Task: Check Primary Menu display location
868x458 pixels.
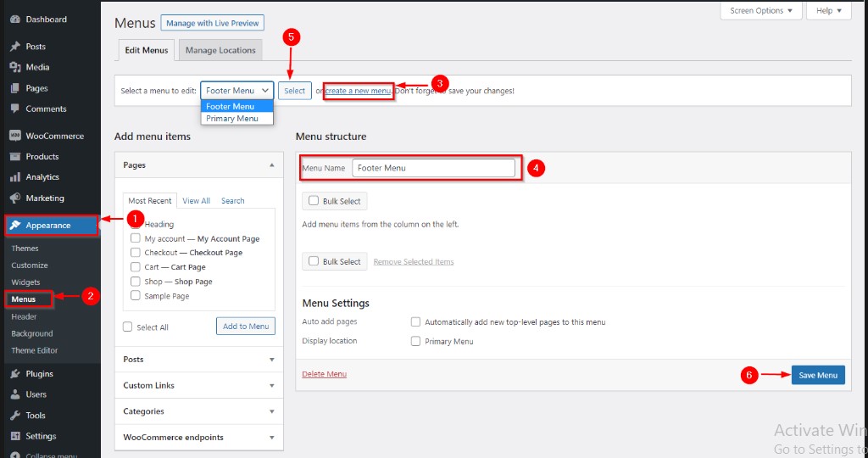Action: coord(415,341)
